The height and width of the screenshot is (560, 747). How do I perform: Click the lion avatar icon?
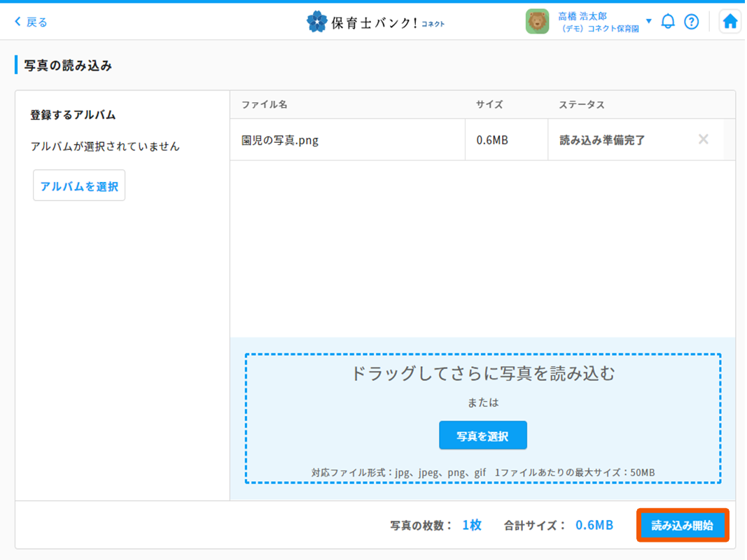point(537,22)
